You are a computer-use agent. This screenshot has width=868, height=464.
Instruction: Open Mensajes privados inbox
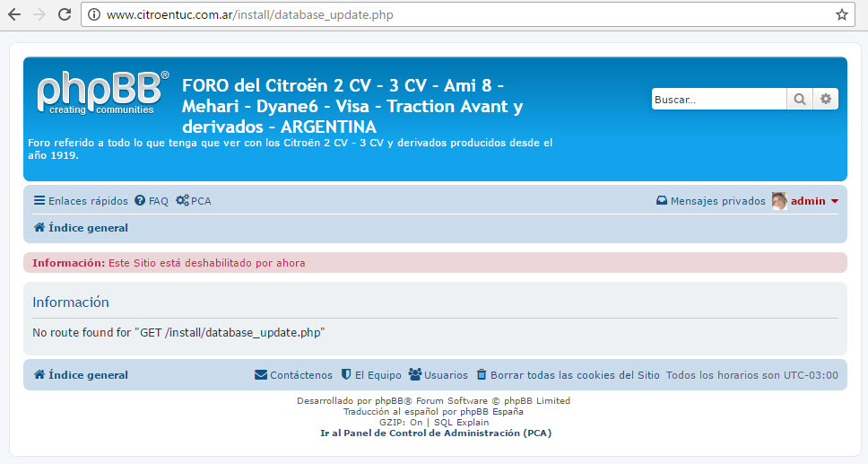coord(711,201)
